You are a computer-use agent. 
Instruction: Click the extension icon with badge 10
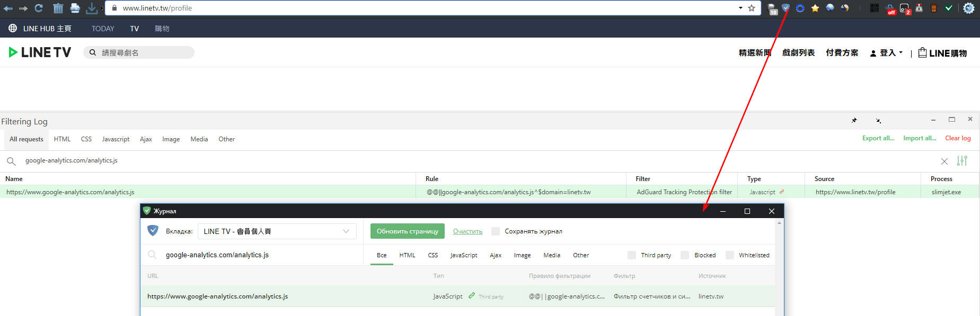(x=772, y=8)
